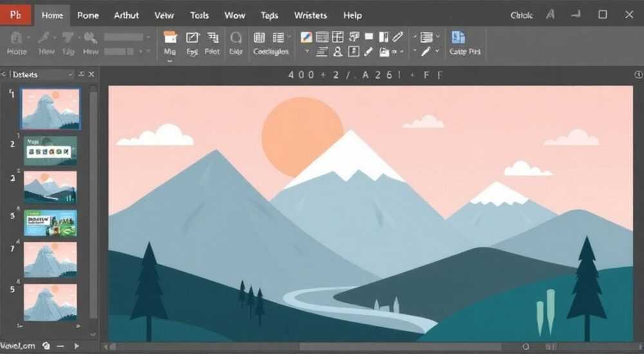Click the person icon in the ribbon
644x354 pixels.
337,51
